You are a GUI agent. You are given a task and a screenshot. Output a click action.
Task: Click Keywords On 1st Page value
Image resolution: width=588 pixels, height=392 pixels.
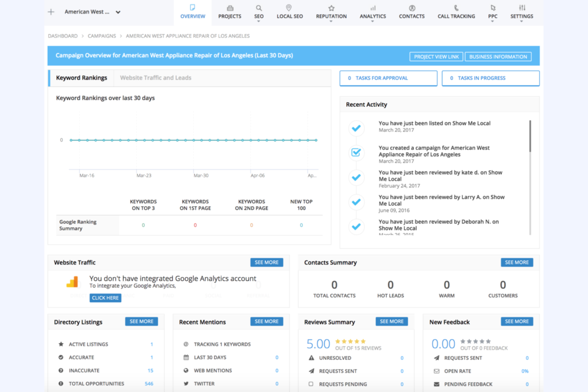point(195,225)
